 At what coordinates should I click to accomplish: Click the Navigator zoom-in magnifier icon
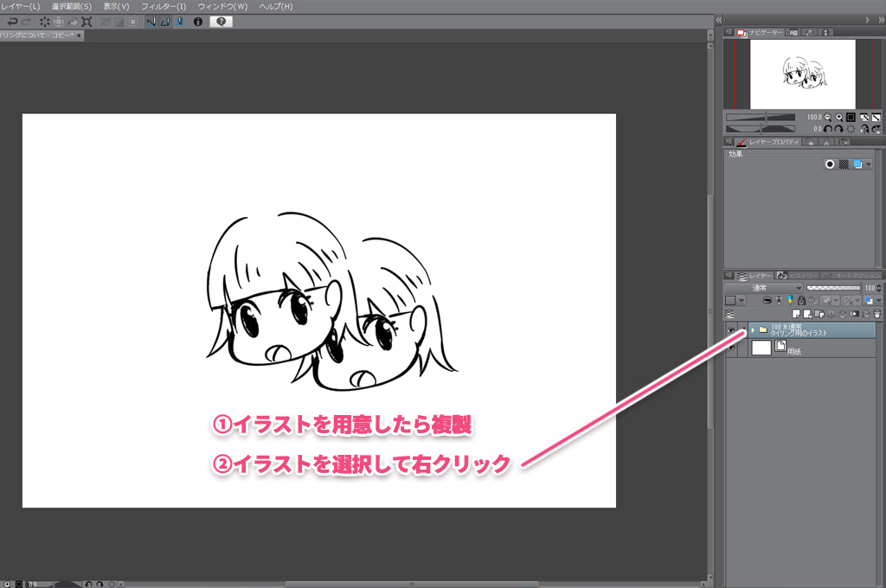[x=839, y=117]
